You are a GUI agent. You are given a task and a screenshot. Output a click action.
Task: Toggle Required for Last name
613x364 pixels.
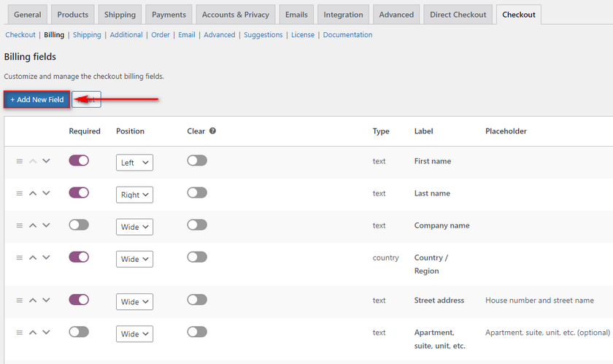point(79,193)
